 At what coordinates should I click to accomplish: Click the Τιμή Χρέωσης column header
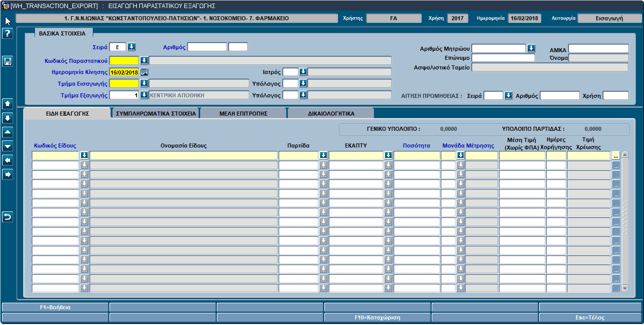click(x=588, y=143)
